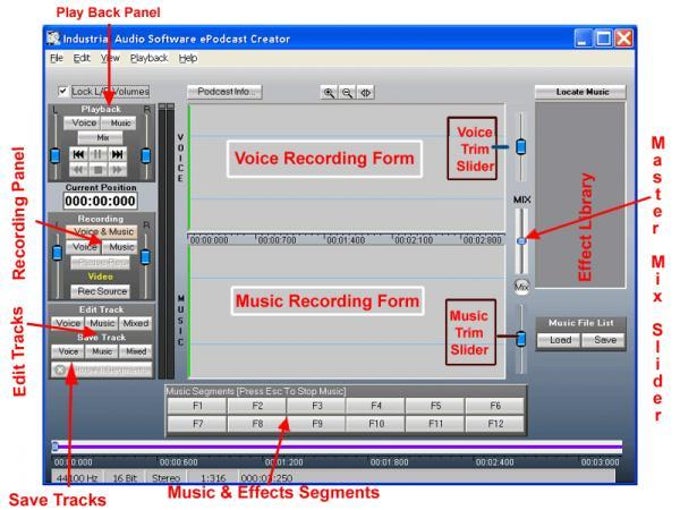The width and height of the screenshot is (680, 510).
Task: Click Mixed under Save Track
Action: pos(135,351)
